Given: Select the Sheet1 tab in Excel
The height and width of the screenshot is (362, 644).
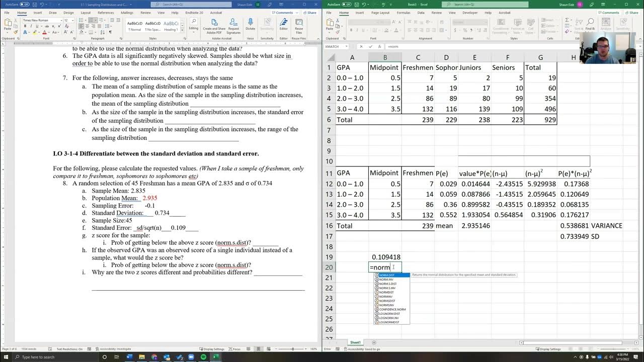Looking at the screenshot, I should (355, 342).
